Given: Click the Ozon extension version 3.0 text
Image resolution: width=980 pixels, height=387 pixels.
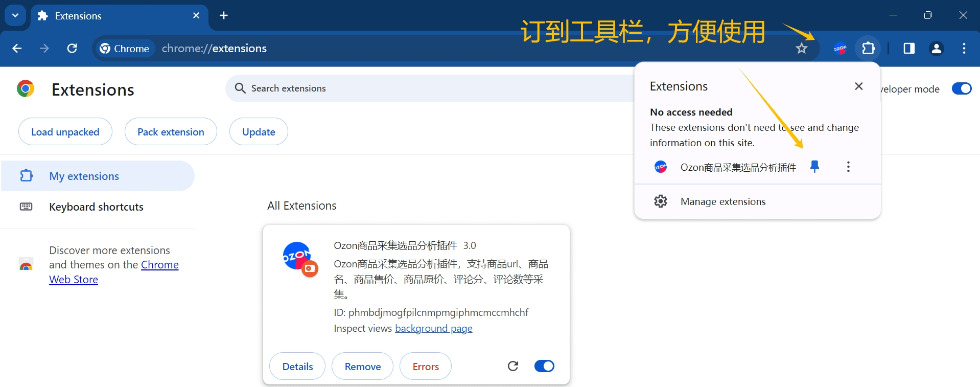Looking at the screenshot, I should (470, 245).
